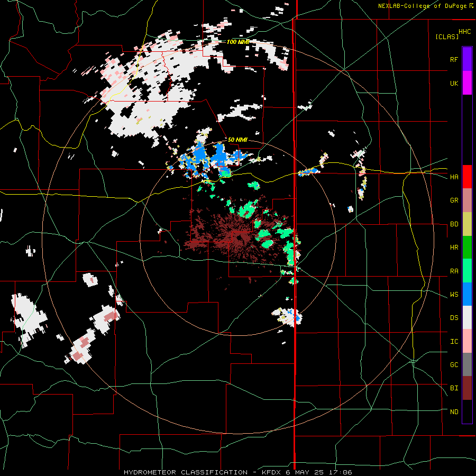
Task: Click the BD legend label
Action: (x=454, y=224)
